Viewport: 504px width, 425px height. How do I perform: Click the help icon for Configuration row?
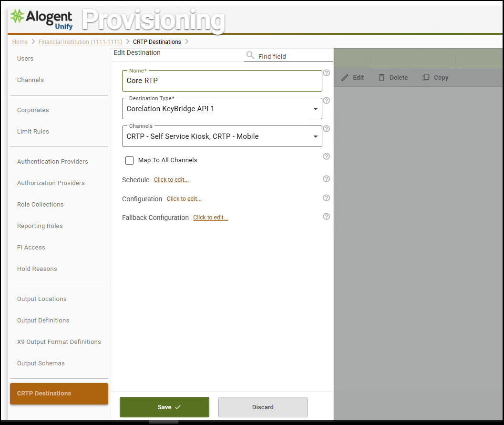click(326, 198)
